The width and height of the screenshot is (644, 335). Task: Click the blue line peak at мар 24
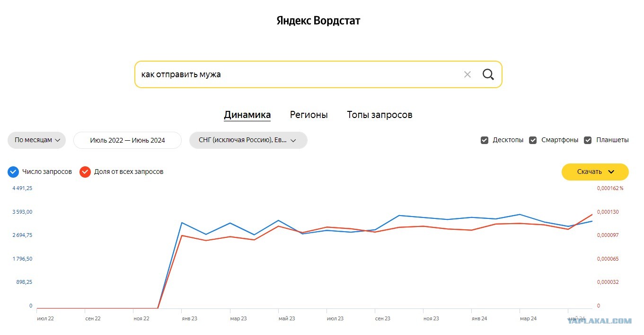[520, 214]
